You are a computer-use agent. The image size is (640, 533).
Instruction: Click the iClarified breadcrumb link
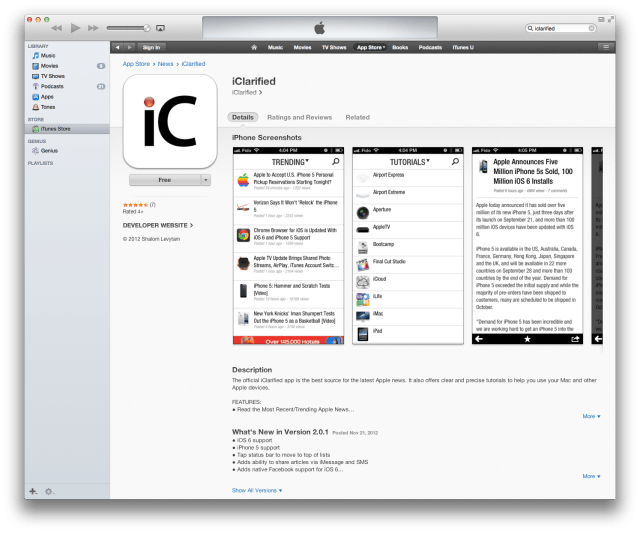click(x=193, y=64)
